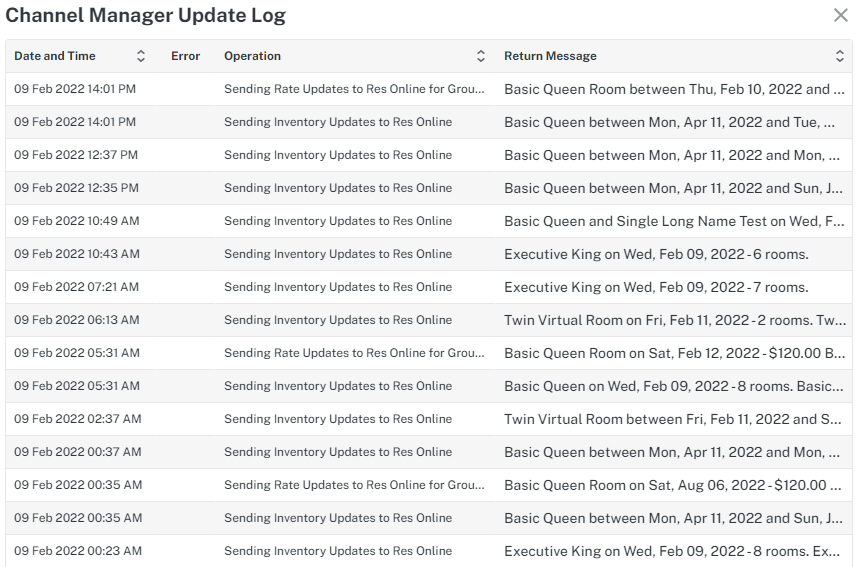This screenshot has width=856, height=567.
Task: Click the Date and Time header label
Action: pos(55,56)
